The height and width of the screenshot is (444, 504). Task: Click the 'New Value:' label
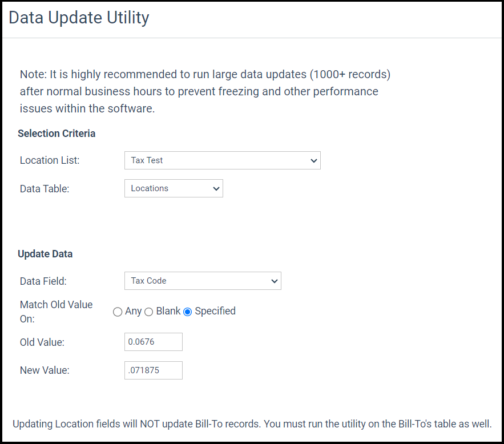pos(45,370)
